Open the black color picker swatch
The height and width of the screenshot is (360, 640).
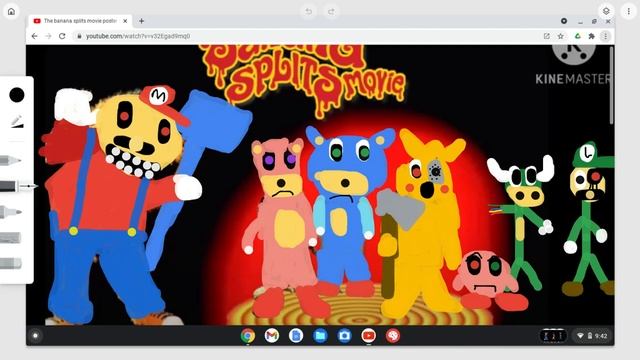pyautogui.click(x=17, y=95)
